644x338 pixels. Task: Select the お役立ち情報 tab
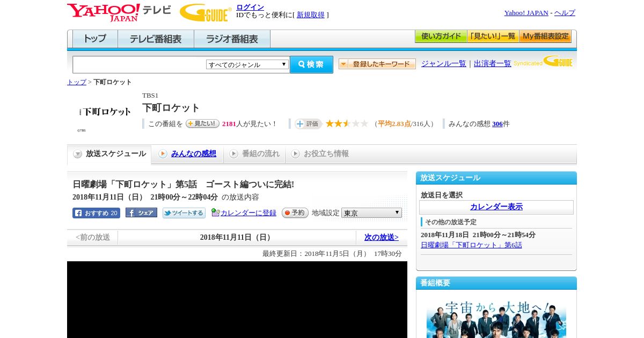point(320,154)
